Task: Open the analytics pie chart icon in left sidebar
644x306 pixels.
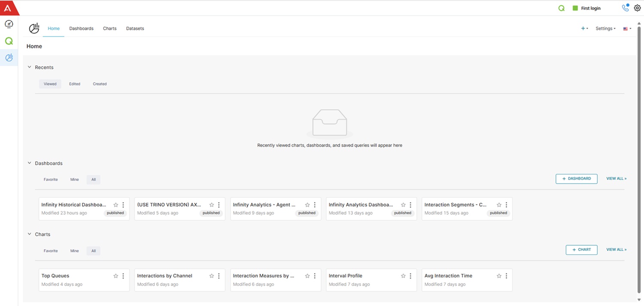Action: pyautogui.click(x=9, y=58)
